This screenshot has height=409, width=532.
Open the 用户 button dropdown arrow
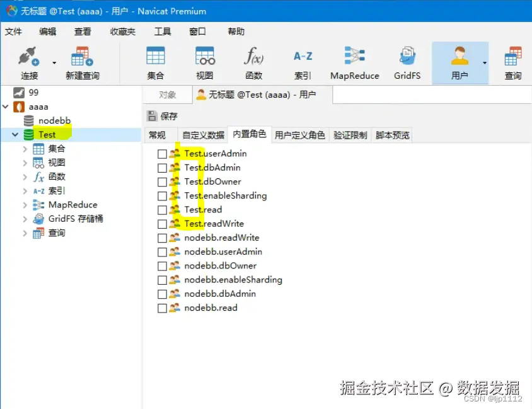[485, 63]
